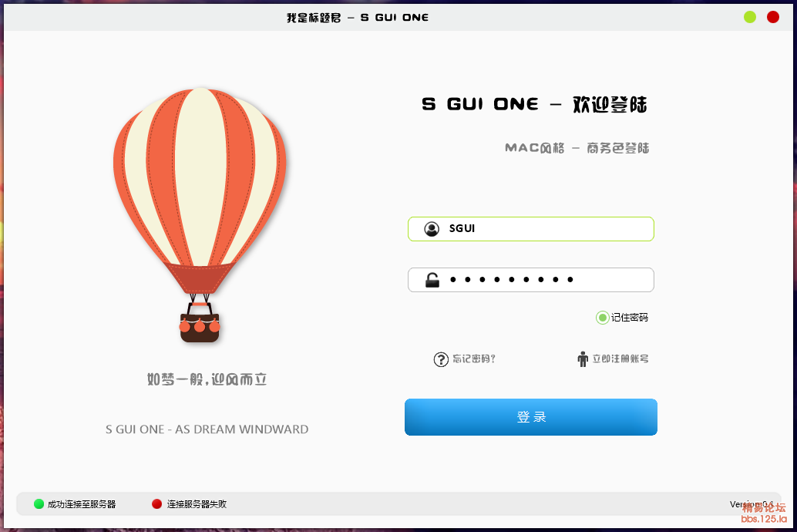Open the 立即注册账号 register account link
The height and width of the screenshot is (532, 797).
[x=620, y=359]
